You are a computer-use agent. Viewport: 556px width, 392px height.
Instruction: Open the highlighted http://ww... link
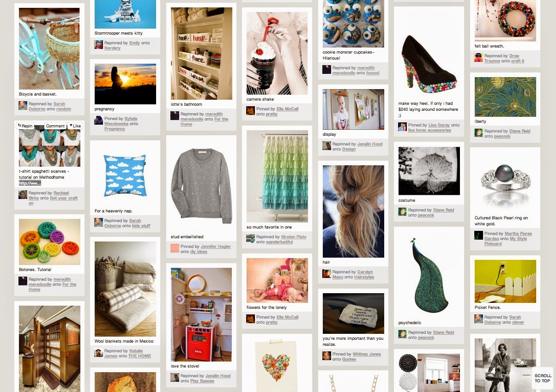pyautogui.click(x=30, y=183)
